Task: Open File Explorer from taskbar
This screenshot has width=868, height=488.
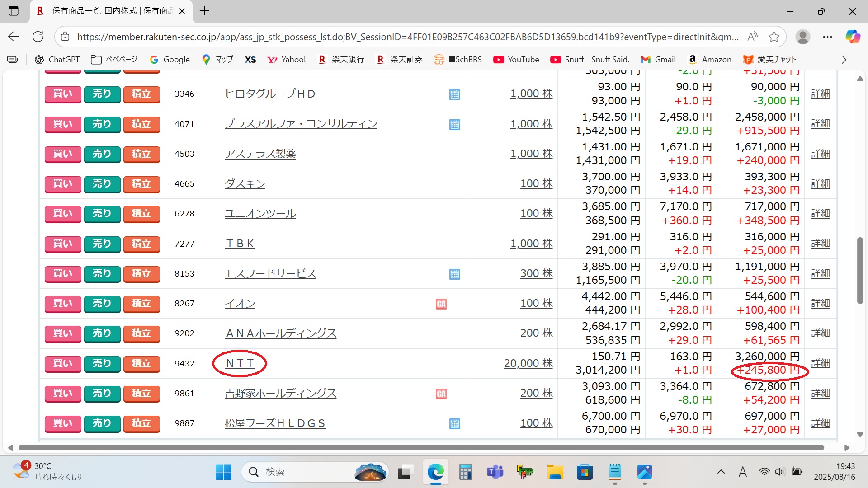Action: pos(555,472)
